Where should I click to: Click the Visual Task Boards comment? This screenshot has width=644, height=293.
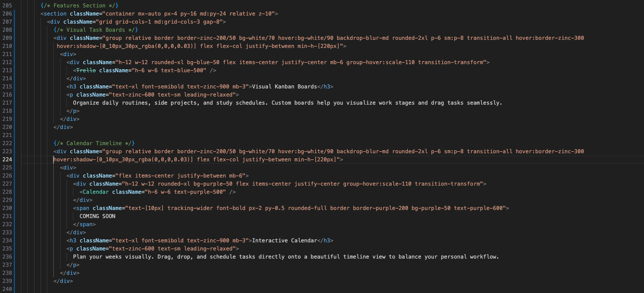pyautogui.click(x=96, y=30)
